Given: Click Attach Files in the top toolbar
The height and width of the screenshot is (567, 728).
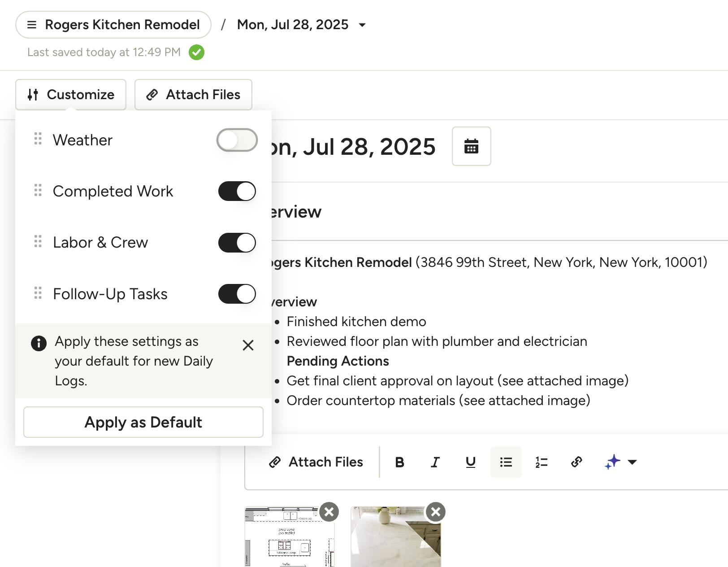Looking at the screenshot, I should coord(193,95).
